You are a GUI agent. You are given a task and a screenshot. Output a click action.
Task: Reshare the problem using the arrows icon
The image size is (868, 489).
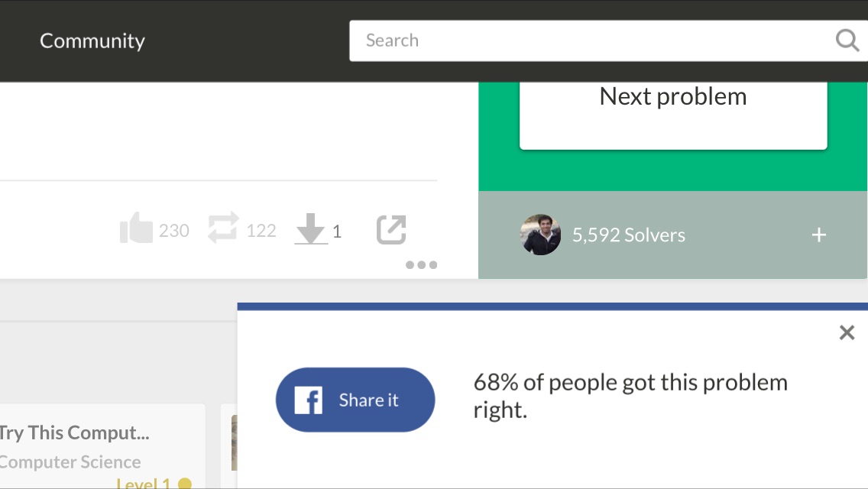[x=223, y=228]
